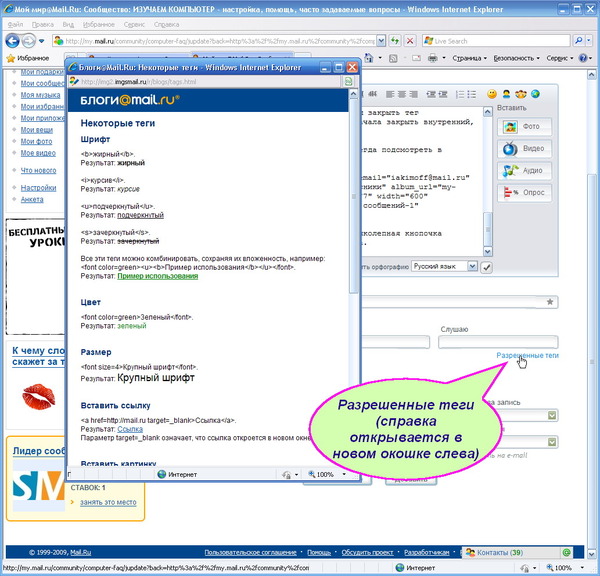600x576 pixels.
Task: Click the IE Forward arrow button
Action: point(29,41)
